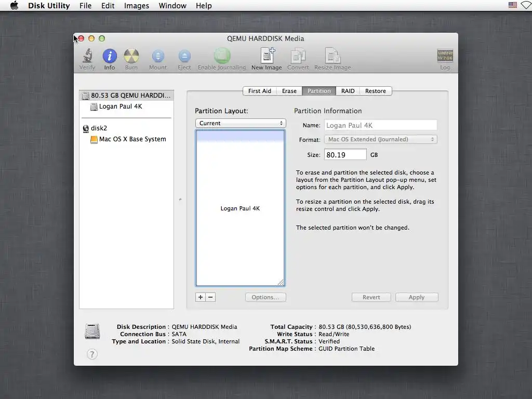Click the Options... button
532x399 pixels.
click(265, 297)
